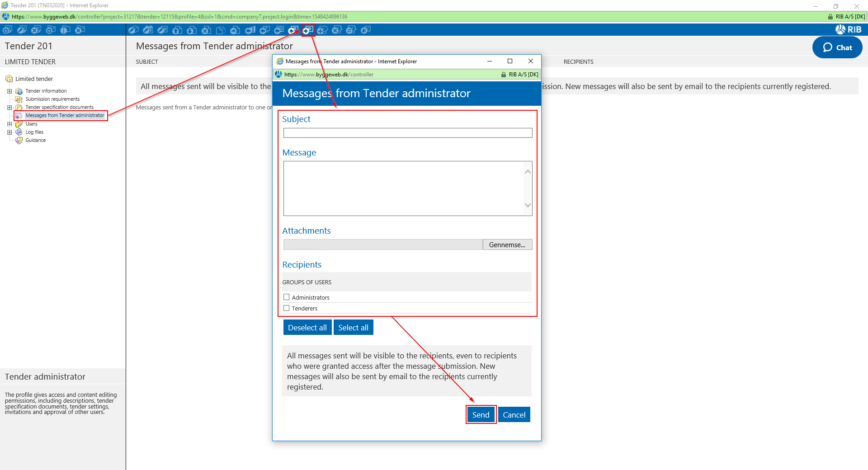This screenshot has width=868, height=470.
Task: Click first gear settings icon in left toolbar
Action: (7, 30)
